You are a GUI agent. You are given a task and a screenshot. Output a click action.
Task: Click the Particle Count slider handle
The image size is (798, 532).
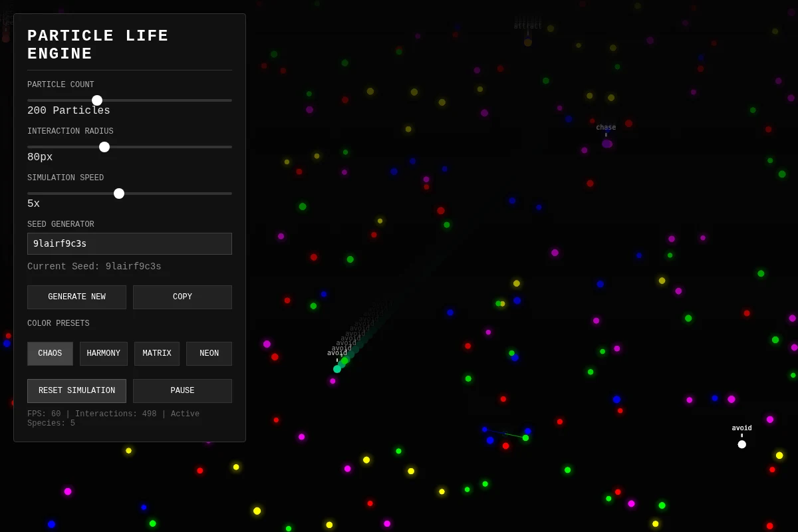pyautogui.click(x=97, y=100)
